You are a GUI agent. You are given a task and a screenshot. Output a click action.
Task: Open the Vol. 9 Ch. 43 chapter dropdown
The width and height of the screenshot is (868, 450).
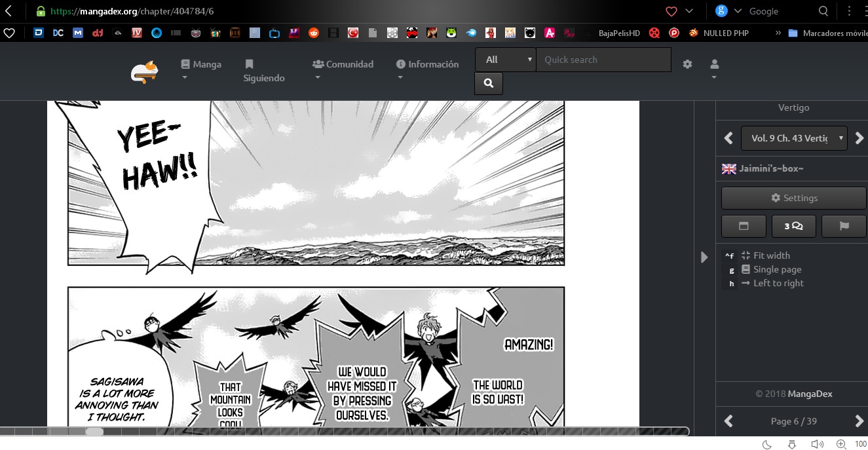(794, 138)
